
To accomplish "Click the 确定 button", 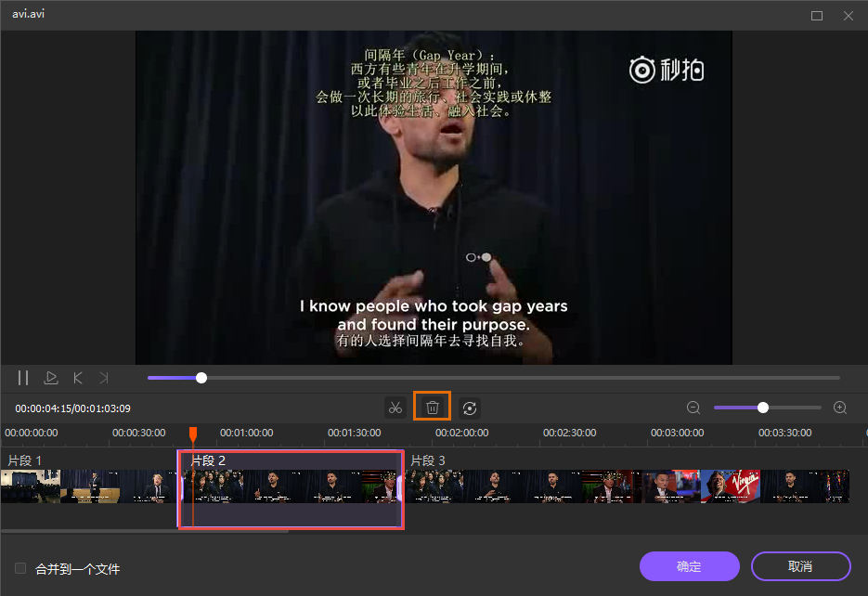I will [689, 566].
